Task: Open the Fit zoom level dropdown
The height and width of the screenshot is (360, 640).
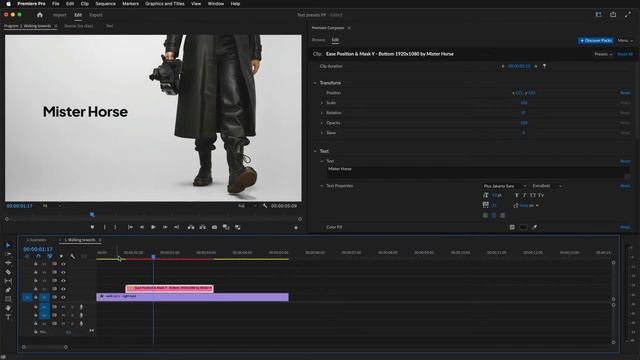Action: coord(51,206)
